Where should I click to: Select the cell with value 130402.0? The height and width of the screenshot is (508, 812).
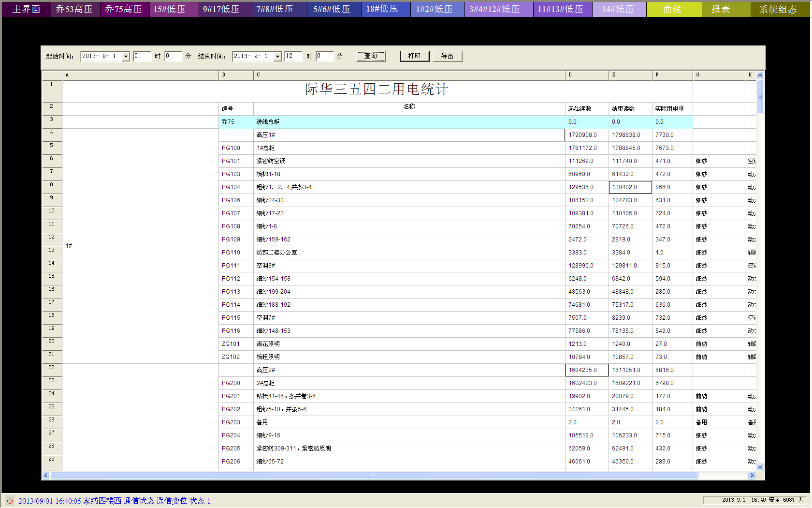pyautogui.click(x=630, y=187)
